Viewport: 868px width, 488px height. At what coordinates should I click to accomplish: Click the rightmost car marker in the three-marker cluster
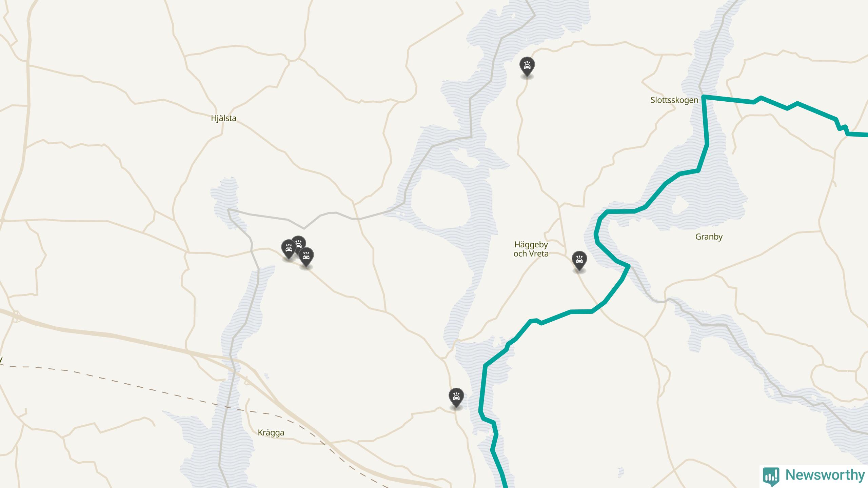click(306, 257)
